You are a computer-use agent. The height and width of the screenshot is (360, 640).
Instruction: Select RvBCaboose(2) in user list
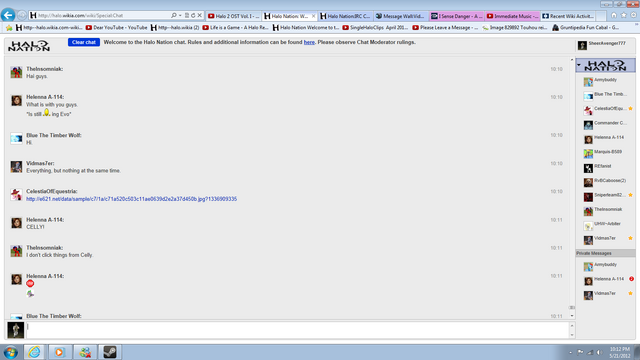click(606, 181)
